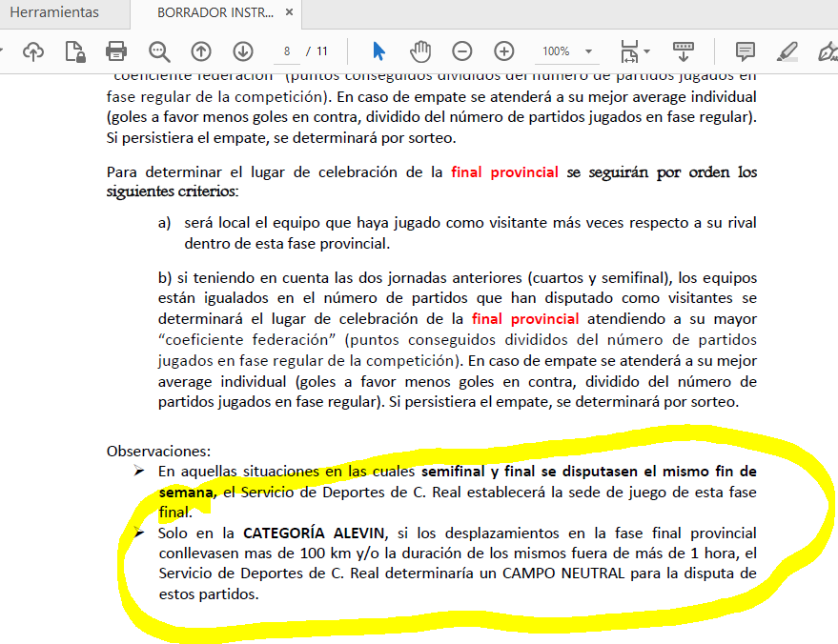The width and height of the screenshot is (838, 644).
Task: Click the total pages label '11'
Action: tap(321, 51)
